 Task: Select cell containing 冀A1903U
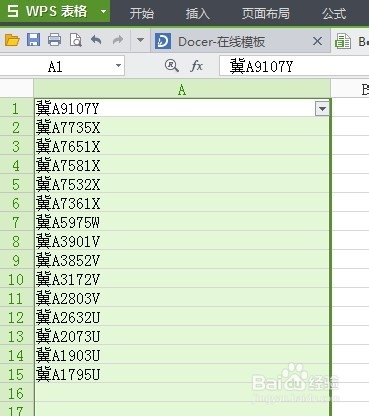tap(182, 355)
